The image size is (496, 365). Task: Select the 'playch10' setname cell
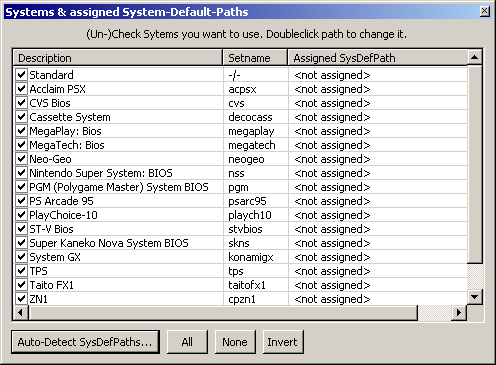(250, 215)
